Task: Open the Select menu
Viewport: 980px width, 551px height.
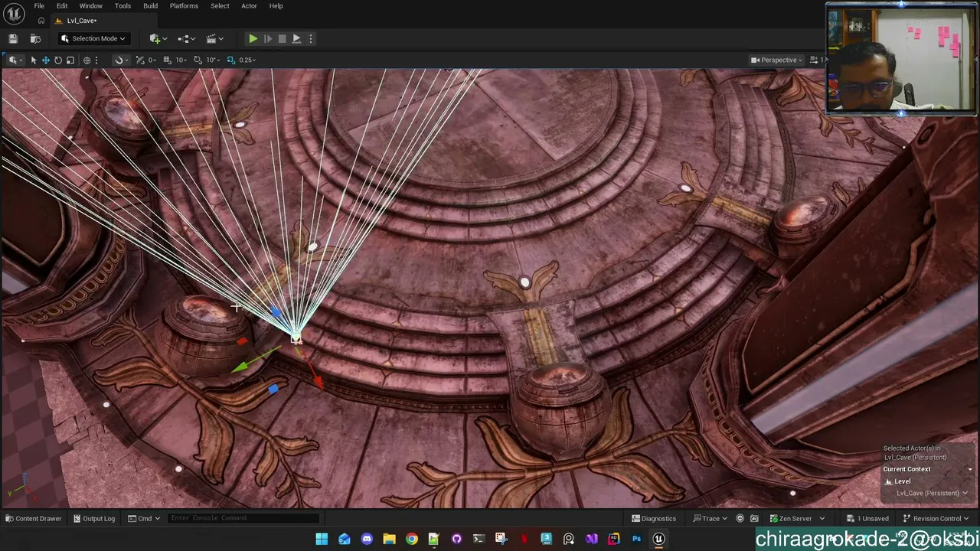Action: coord(220,6)
